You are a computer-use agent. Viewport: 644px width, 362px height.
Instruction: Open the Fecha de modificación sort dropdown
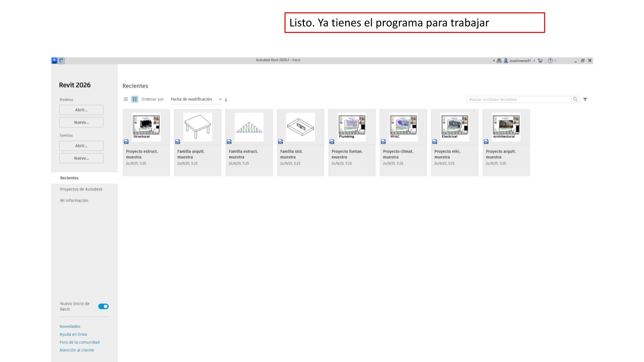point(196,100)
